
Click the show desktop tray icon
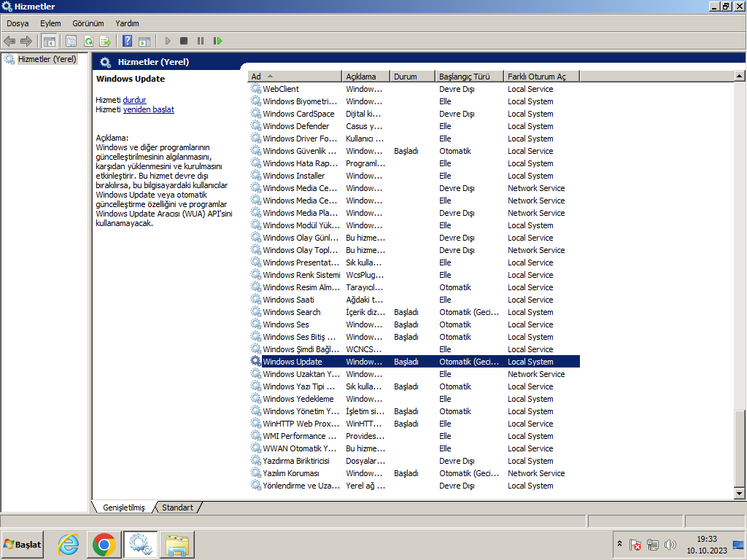point(738,544)
